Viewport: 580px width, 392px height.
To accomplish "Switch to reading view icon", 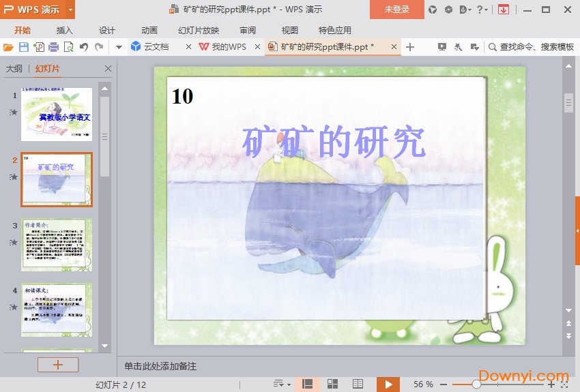I will [x=358, y=384].
